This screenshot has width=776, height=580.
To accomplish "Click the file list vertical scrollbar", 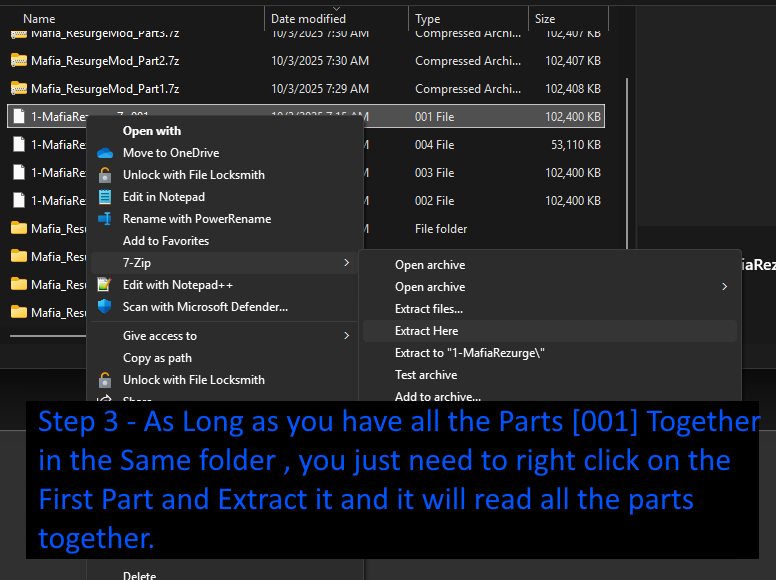I will [627, 150].
